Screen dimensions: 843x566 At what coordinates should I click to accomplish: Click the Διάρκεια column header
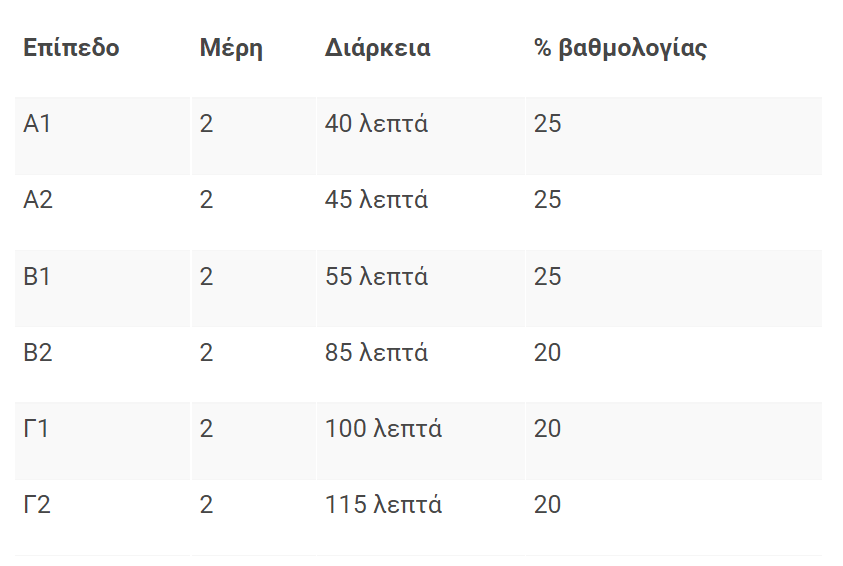click(x=377, y=48)
